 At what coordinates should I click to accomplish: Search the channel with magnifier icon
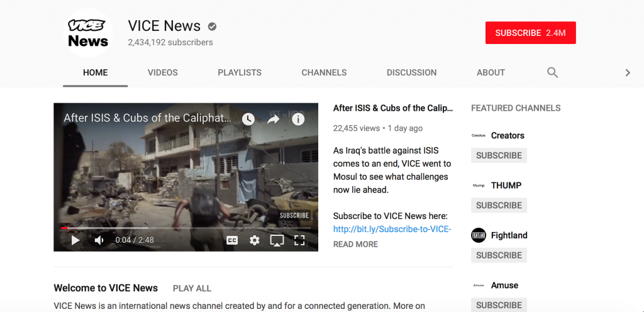point(552,72)
